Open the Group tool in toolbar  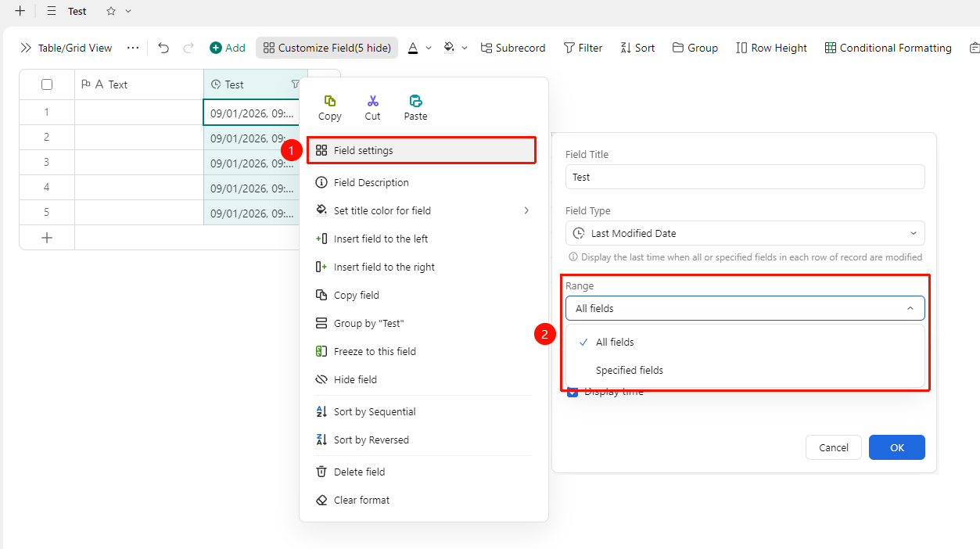[x=695, y=48]
